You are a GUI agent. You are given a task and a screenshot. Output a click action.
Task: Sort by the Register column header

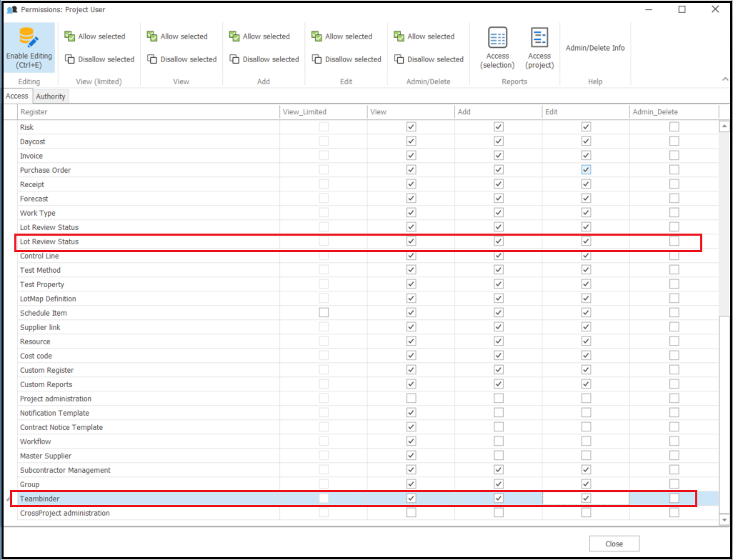point(34,112)
